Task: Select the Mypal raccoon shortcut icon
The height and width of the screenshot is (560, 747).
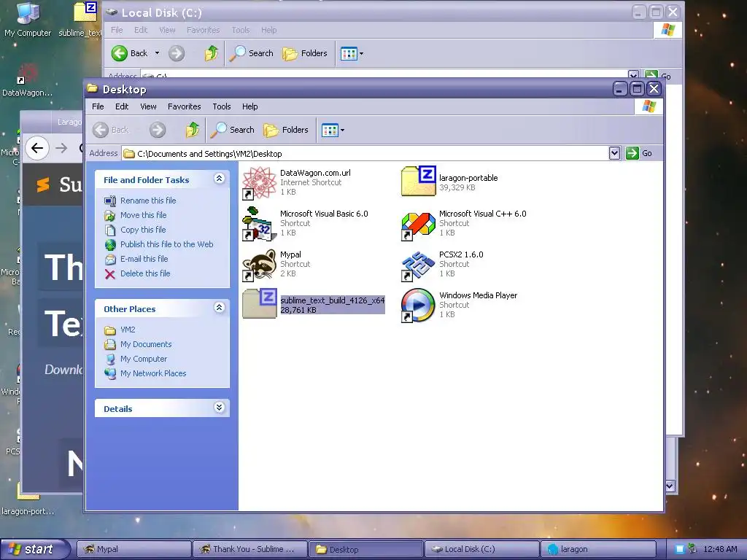Action: pos(259,265)
